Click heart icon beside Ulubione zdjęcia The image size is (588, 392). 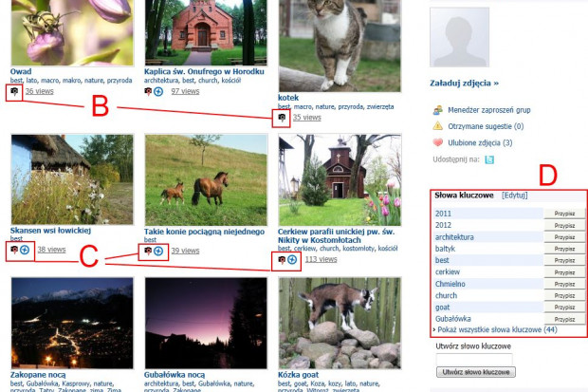click(437, 142)
